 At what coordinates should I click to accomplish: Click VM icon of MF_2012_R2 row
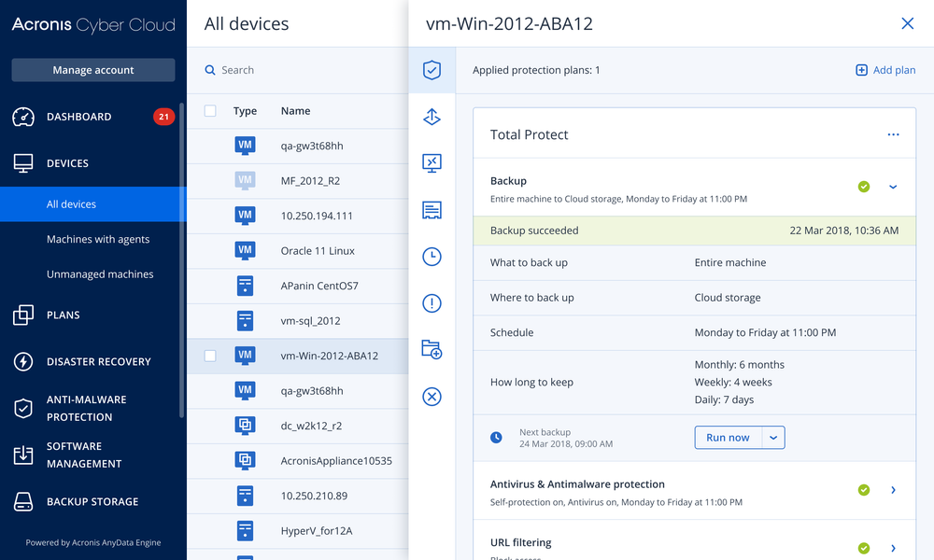pyautogui.click(x=245, y=180)
